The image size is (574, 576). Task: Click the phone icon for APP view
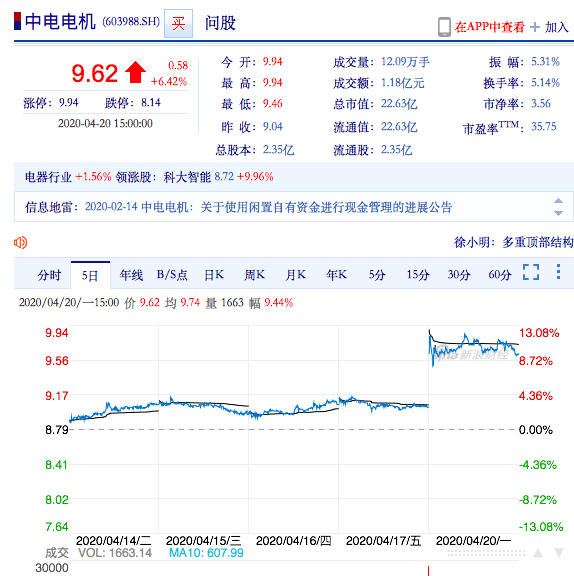[444, 27]
